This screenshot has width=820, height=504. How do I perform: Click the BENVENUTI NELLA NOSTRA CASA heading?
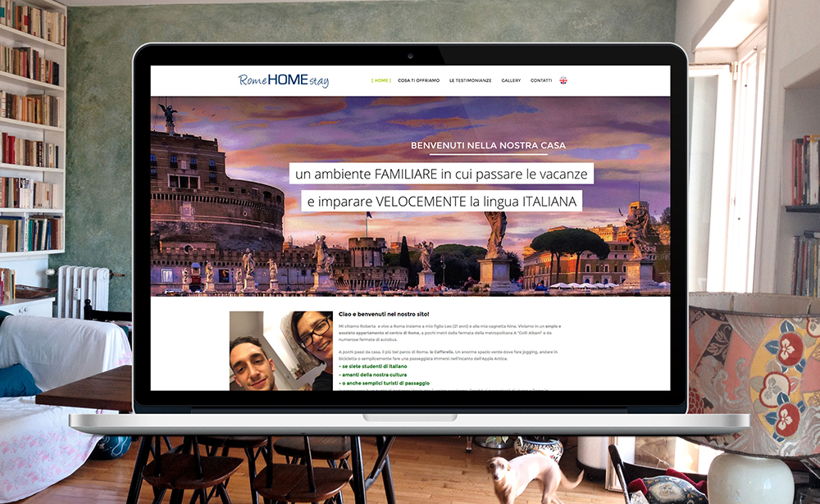(x=488, y=146)
